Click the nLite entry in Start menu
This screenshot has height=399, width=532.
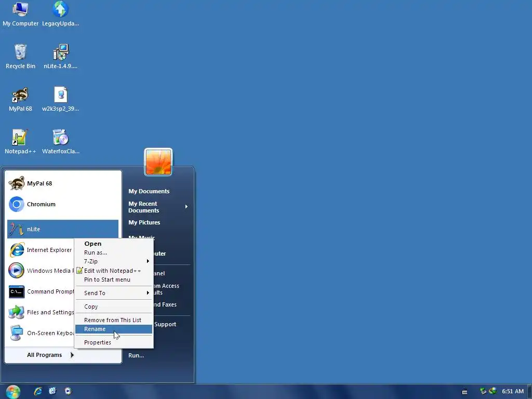pos(63,229)
